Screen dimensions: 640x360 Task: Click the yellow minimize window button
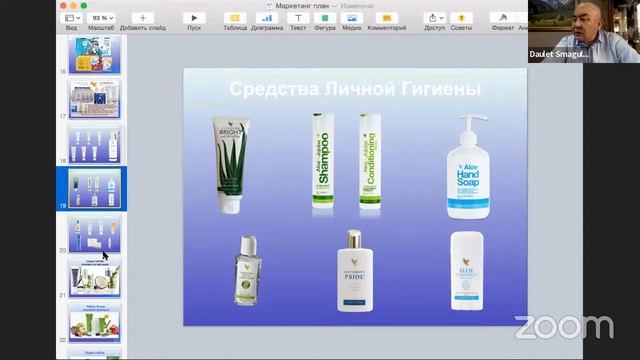[x=73, y=6]
